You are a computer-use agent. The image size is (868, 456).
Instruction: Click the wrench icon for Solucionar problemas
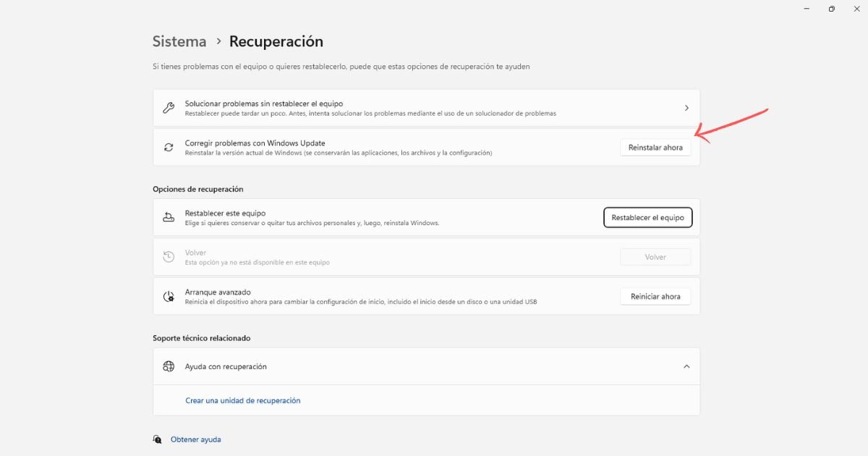(x=169, y=108)
